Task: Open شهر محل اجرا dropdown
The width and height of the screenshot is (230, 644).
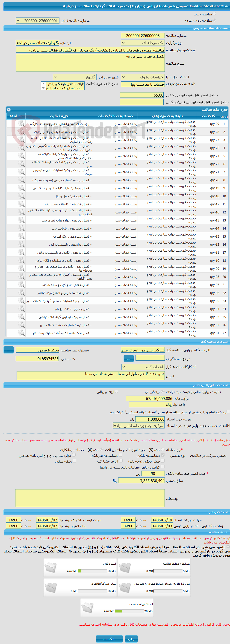Action: 74,77
